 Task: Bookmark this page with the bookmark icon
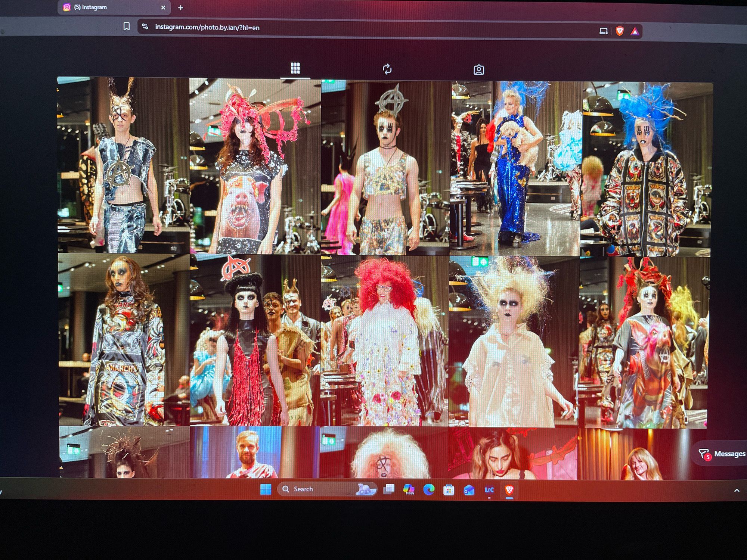[127, 26]
